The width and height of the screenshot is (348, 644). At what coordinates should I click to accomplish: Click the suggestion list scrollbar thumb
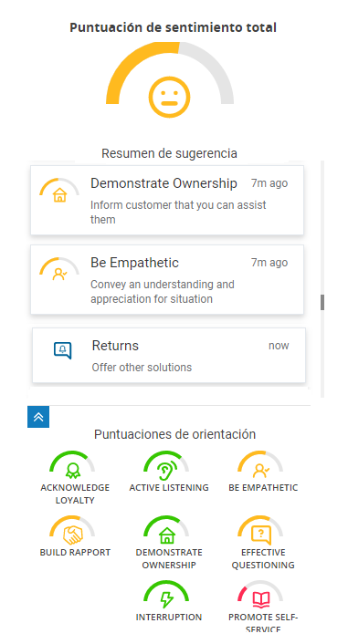coord(322,302)
